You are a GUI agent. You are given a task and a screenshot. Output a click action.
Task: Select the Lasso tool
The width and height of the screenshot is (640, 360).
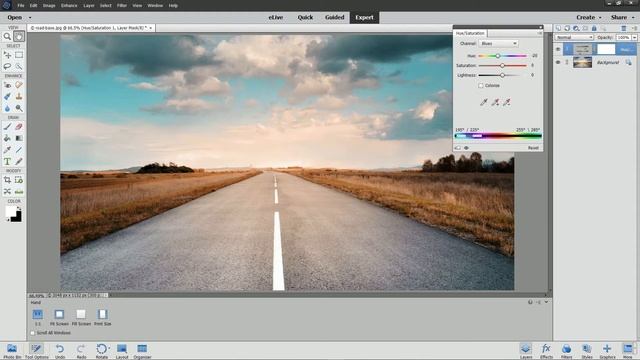7,66
